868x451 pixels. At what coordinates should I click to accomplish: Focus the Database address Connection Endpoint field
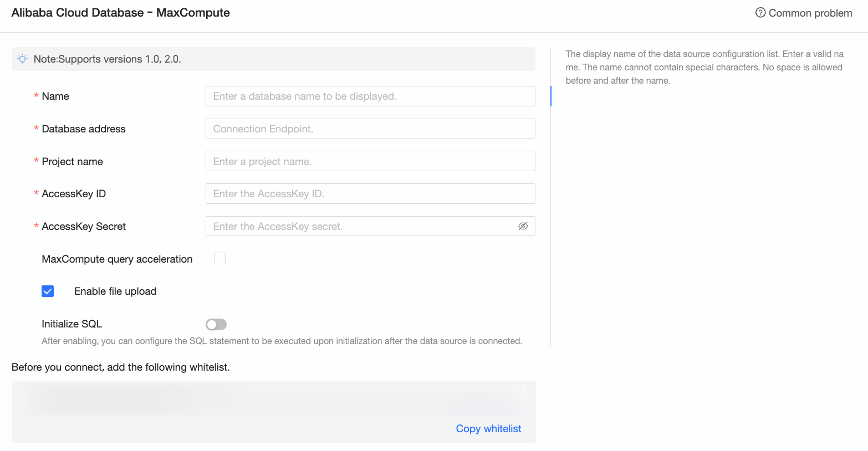point(370,129)
